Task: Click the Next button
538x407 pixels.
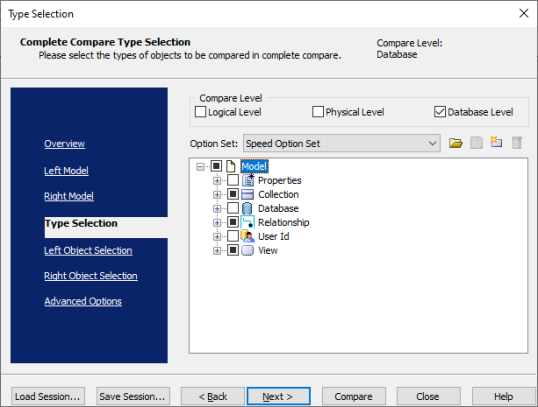Action: pos(278,396)
